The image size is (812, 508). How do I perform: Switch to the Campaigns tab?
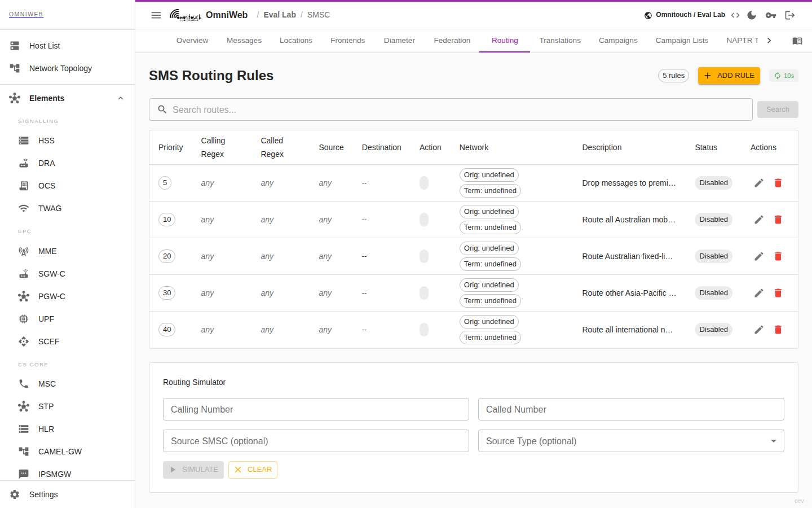(618, 41)
